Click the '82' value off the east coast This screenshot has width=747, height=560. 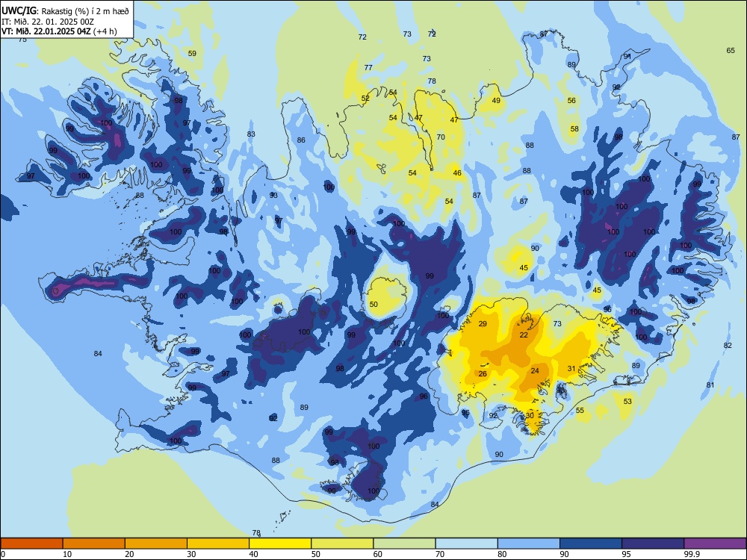728,345
